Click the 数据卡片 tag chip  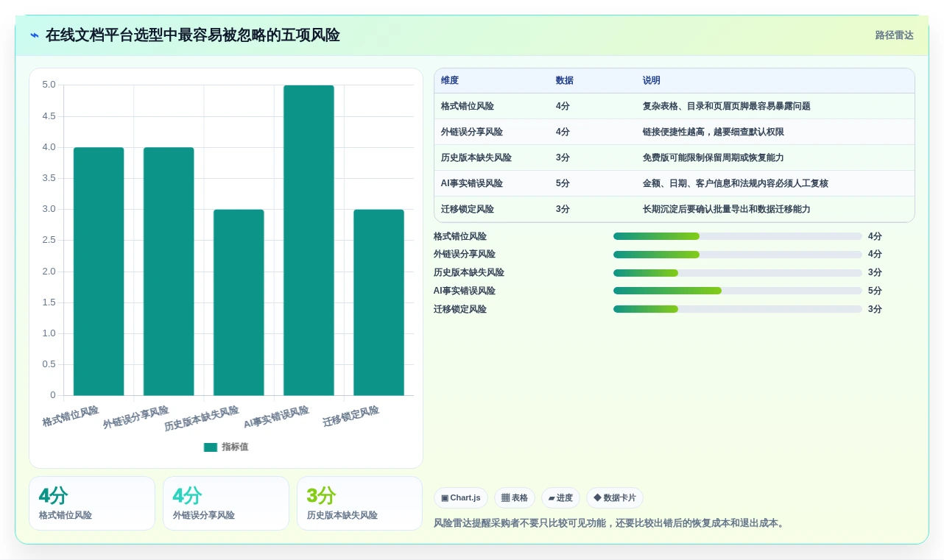pos(615,498)
